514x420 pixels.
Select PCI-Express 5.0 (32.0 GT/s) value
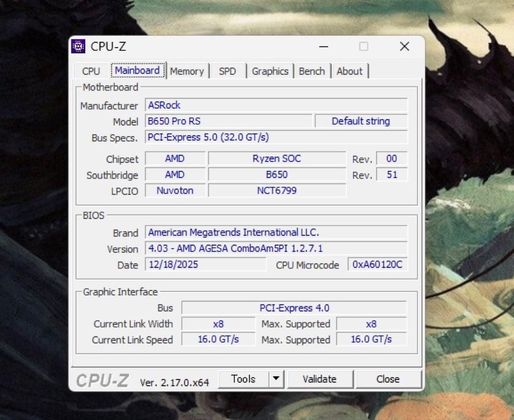coord(277,137)
